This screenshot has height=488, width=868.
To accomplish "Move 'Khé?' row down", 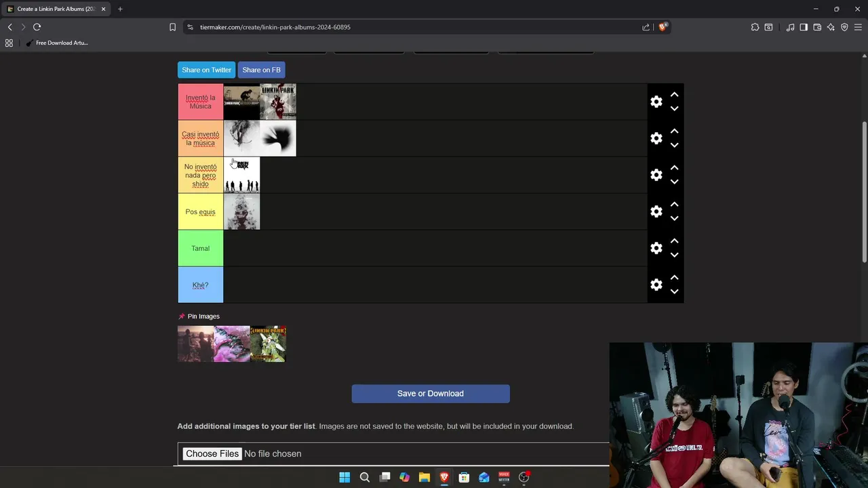I will (674, 291).
